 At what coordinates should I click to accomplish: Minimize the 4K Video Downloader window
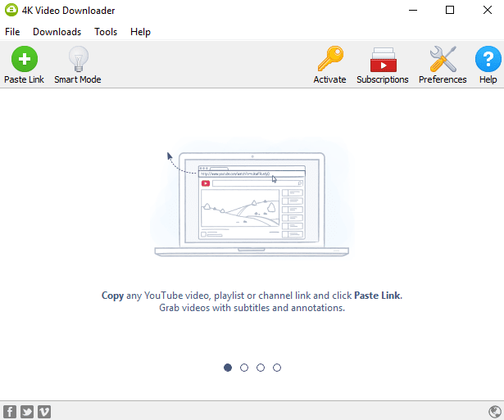coord(413,11)
